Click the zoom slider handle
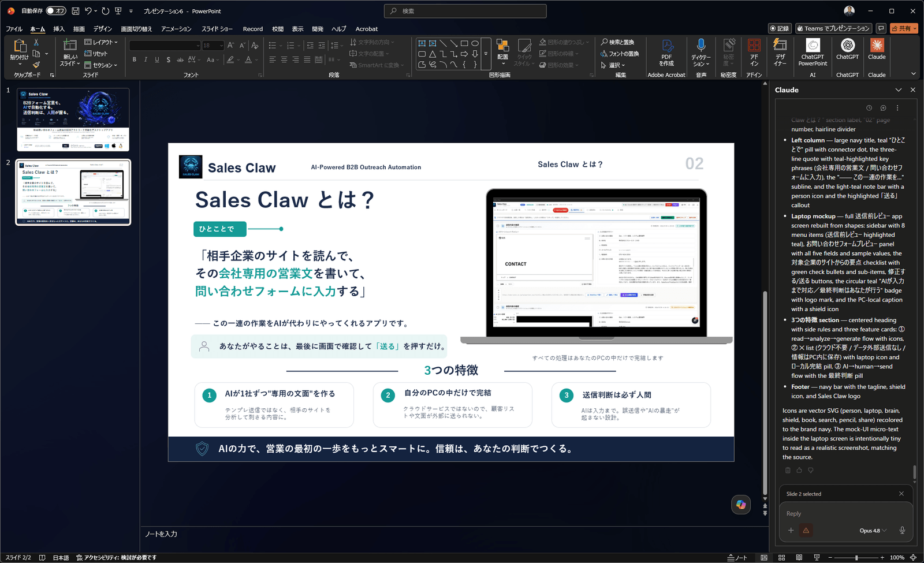 (x=856, y=558)
